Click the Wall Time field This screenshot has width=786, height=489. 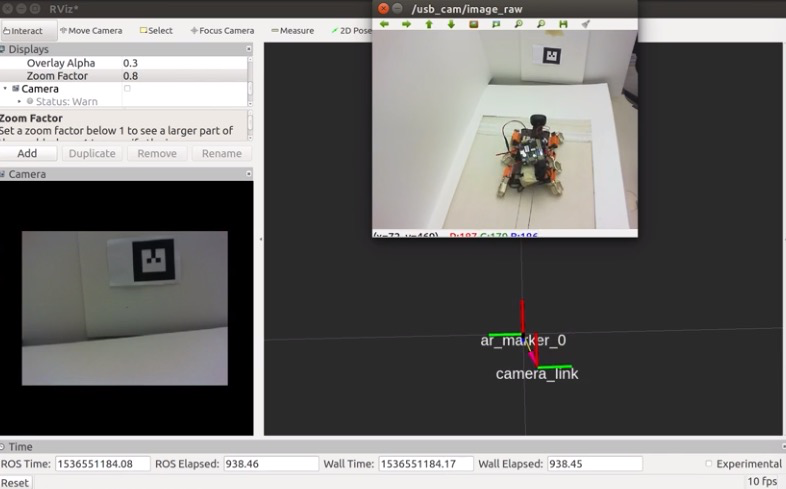(426, 464)
